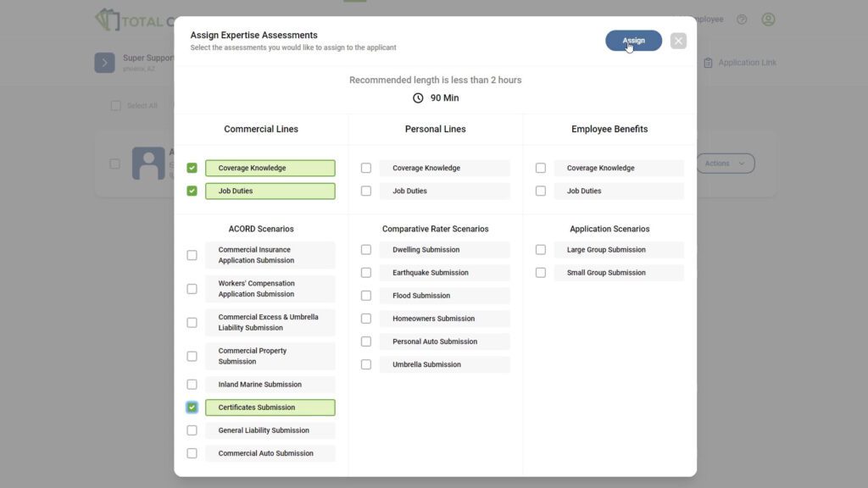Uncheck Coverage Knowledge under Commercial Lines
Viewport: 868px width, 488px height.
(192, 167)
